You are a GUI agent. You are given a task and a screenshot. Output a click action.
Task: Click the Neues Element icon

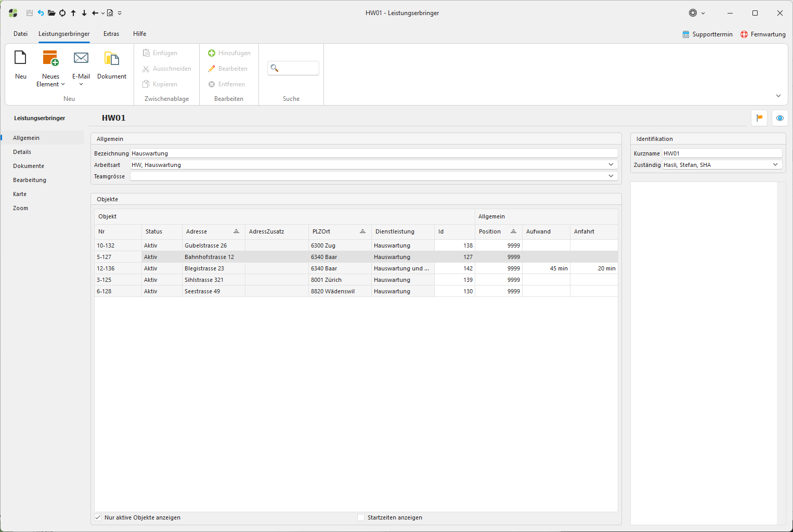click(x=50, y=58)
